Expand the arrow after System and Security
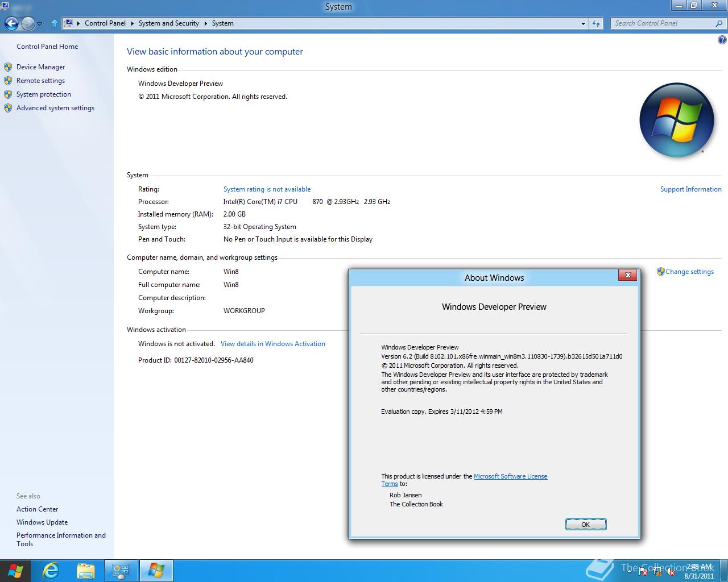Viewport: 728px width, 582px height. point(206,23)
